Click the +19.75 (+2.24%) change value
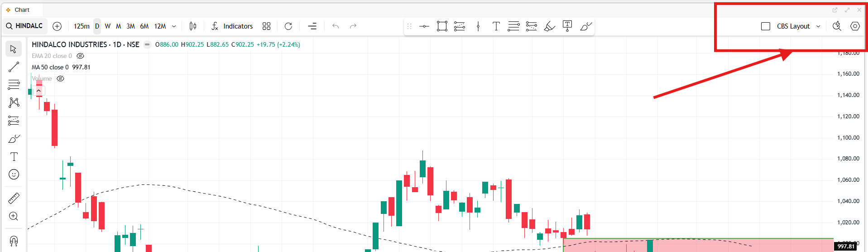This screenshot has width=868, height=252. point(278,44)
